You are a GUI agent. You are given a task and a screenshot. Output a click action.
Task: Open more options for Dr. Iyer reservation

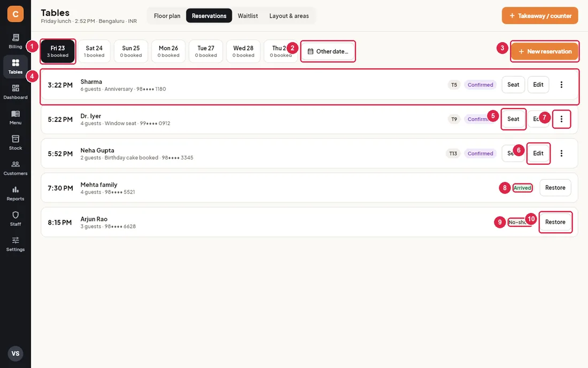[x=561, y=119]
